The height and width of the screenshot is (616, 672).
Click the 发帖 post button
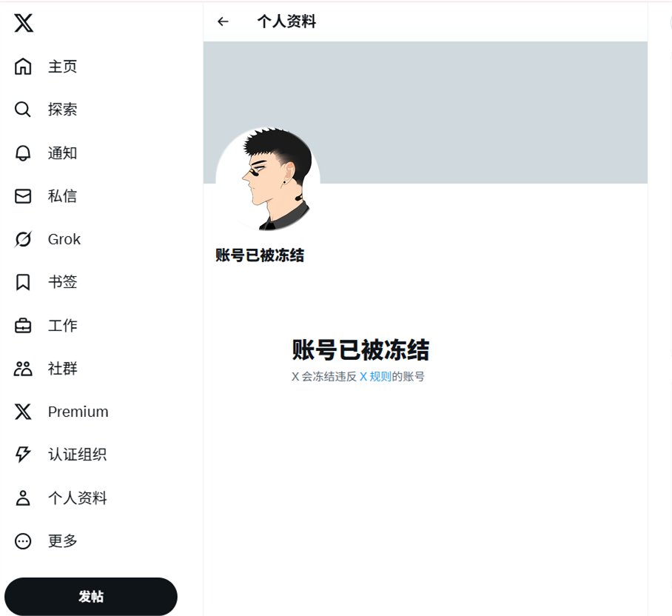[91, 596]
